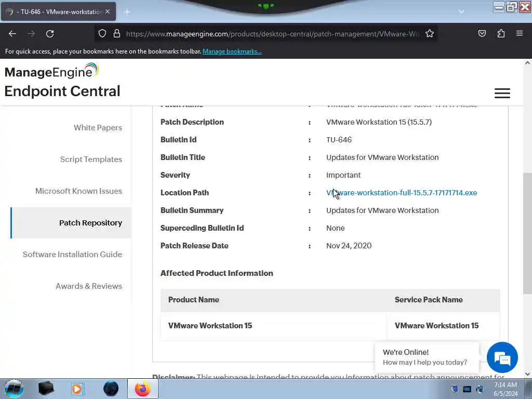Screen dimensions: 532x399
Task: Click the browser forward arrow
Action: click(31, 34)
